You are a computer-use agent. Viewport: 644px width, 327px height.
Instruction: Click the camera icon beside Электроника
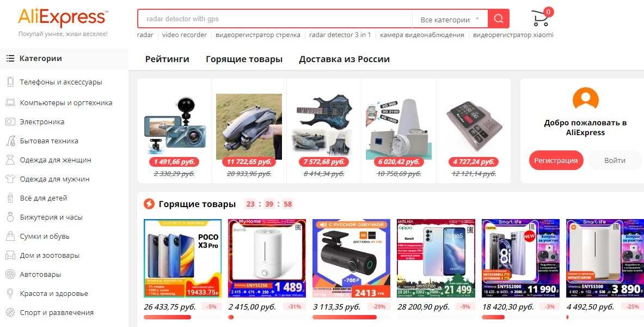pyautogui.click(x=11, y=122)
